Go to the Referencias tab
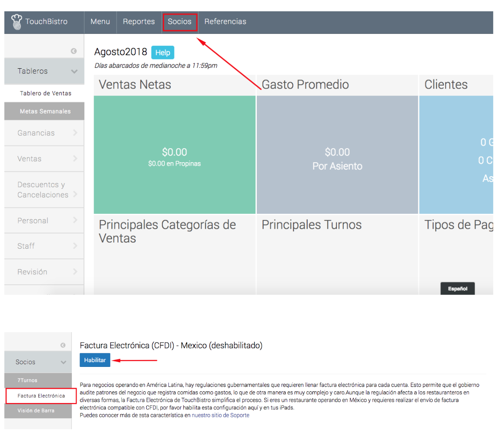The height and width of the screenshot is (433, 504). click(225, 22)
